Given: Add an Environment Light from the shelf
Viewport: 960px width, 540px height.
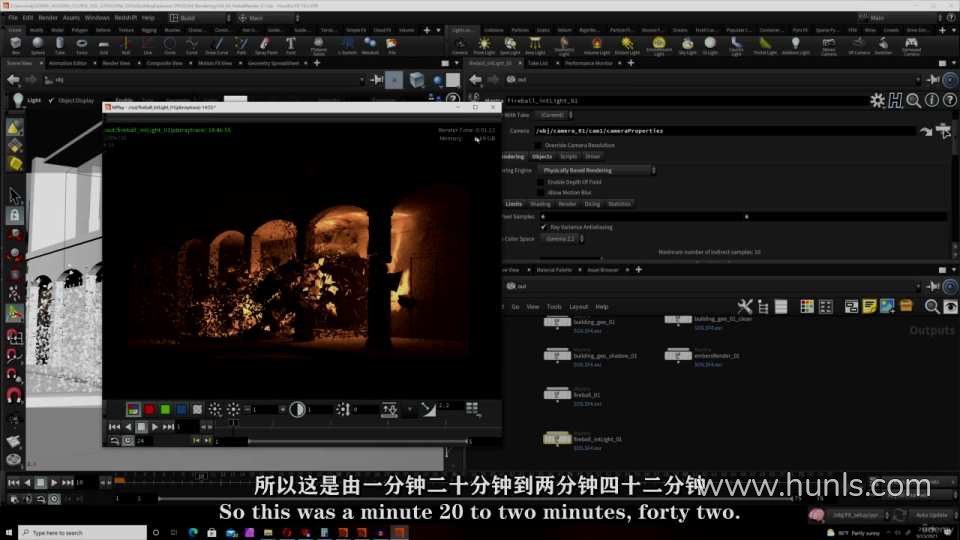Looking at the screenshot, I should click(659, 45).
